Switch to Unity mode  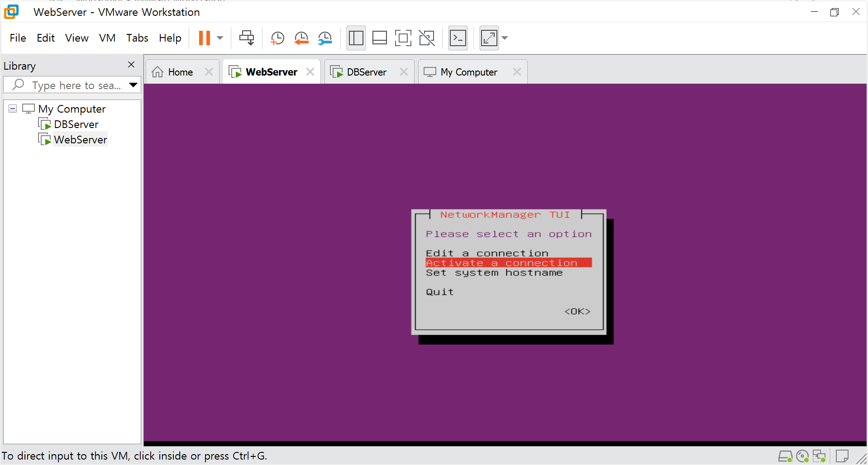[427, 38]
